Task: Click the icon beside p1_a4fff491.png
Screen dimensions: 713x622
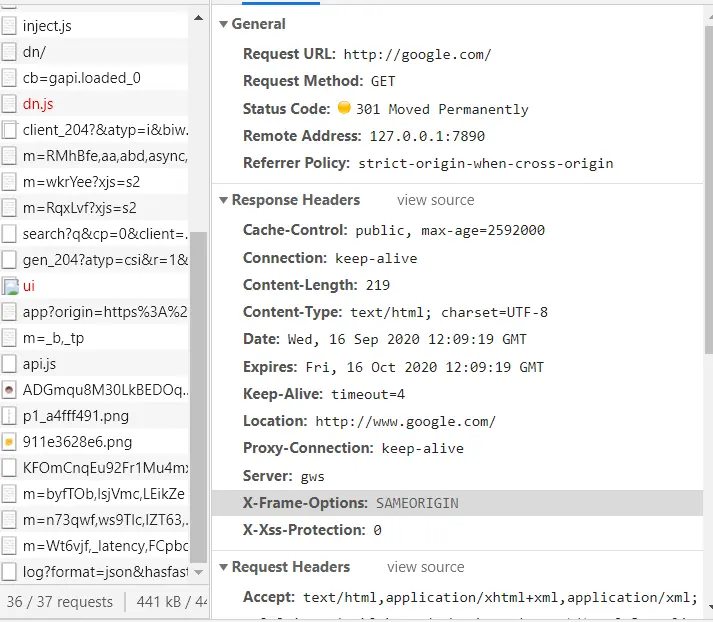Action: (9, 416)
